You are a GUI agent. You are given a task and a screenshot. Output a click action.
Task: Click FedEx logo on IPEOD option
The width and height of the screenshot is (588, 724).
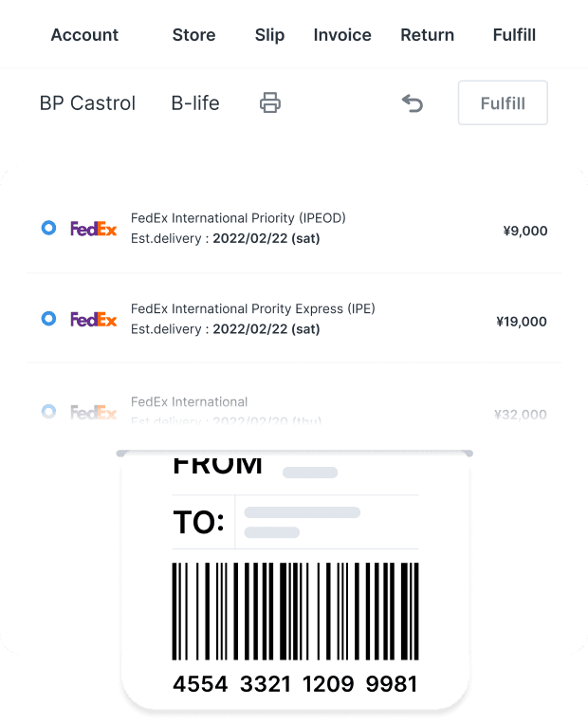click(93, 229)
